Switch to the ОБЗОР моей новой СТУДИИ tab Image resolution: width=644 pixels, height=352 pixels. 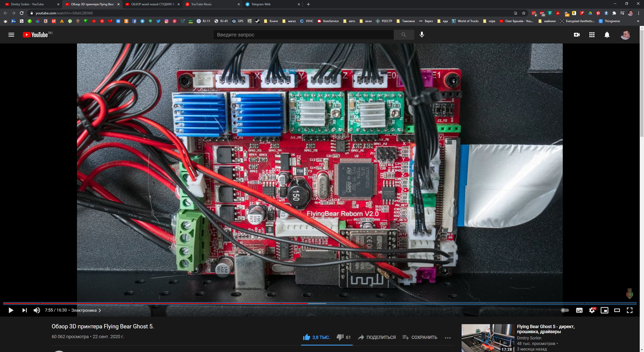[153, 4]
